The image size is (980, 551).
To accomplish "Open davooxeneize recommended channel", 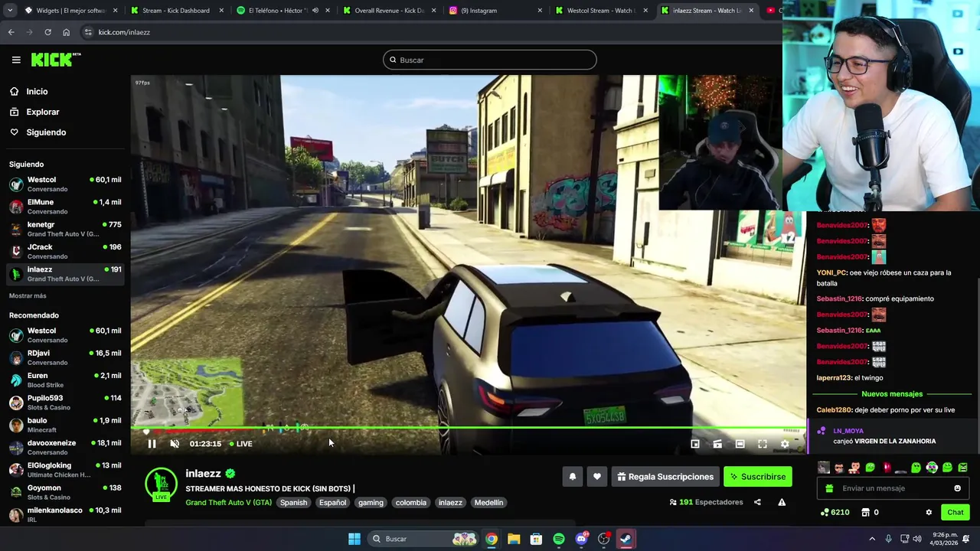I will pos(65,447).
